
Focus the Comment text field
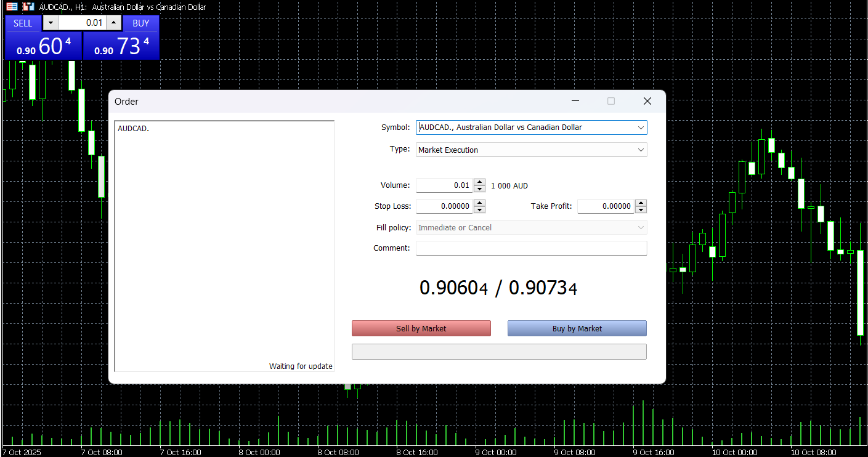(531, 248)
